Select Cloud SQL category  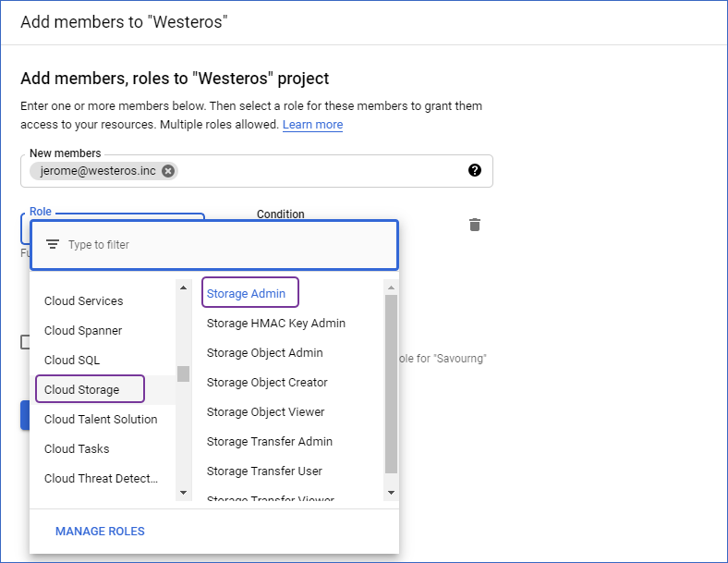72,361
